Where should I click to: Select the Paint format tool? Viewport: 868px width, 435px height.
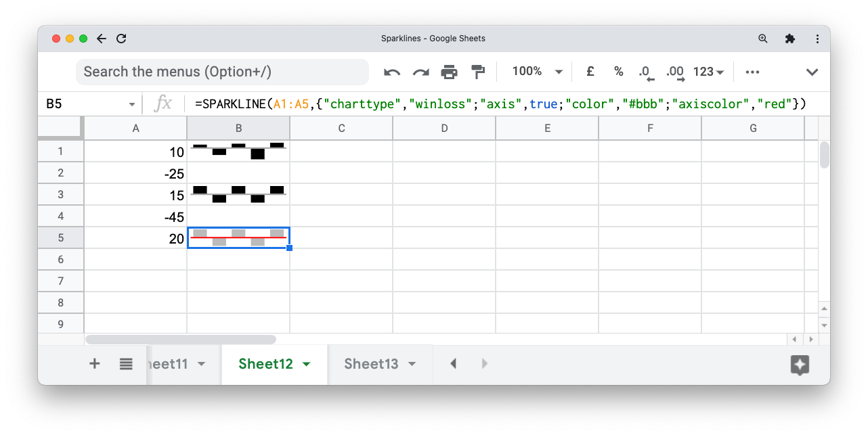click(x=478, y=71)
